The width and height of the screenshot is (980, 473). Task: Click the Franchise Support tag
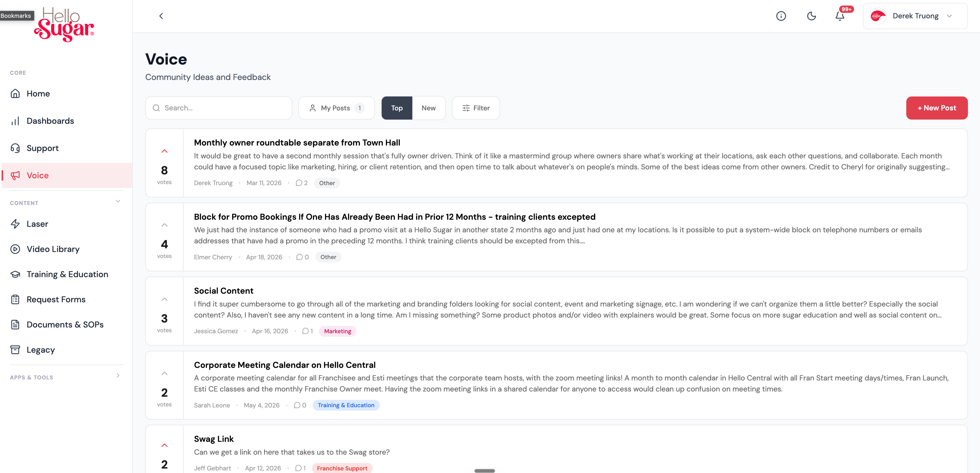[x=342, y=468]
